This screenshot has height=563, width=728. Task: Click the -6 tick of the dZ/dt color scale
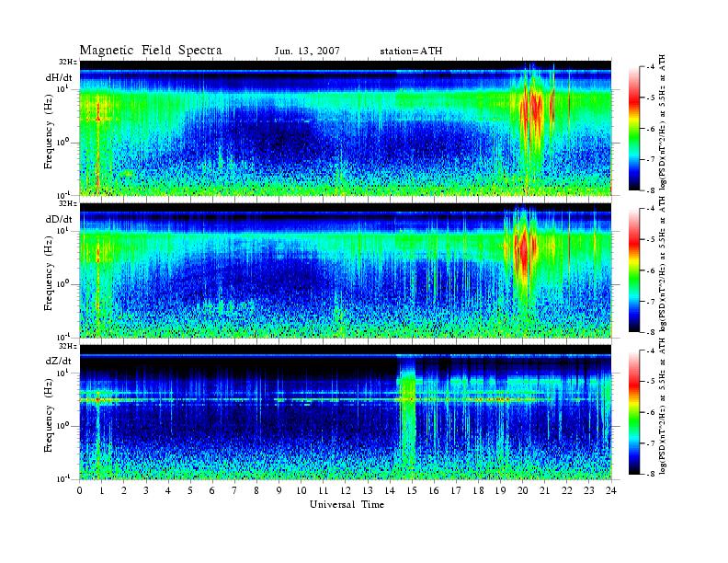[651, 412]
